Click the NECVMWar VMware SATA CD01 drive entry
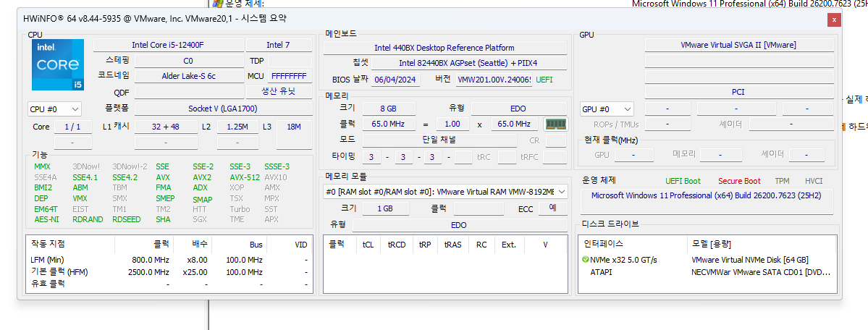This screenshot has width=868, height=330. tap(761, 272)
